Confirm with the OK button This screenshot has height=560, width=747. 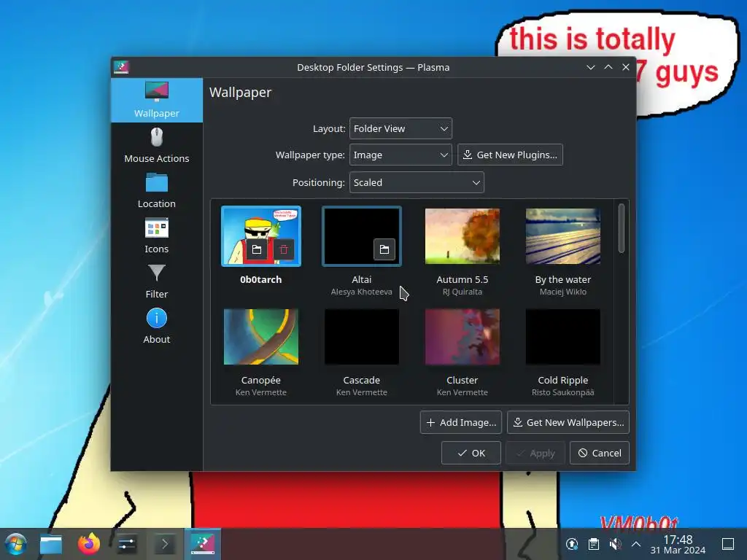(x=471, y=453)
